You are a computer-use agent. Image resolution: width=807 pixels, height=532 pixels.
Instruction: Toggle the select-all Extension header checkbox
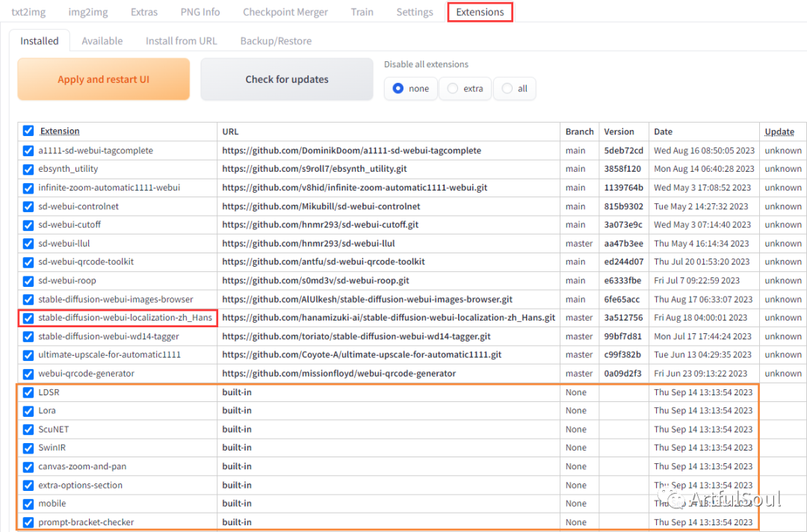coord(28,132)
